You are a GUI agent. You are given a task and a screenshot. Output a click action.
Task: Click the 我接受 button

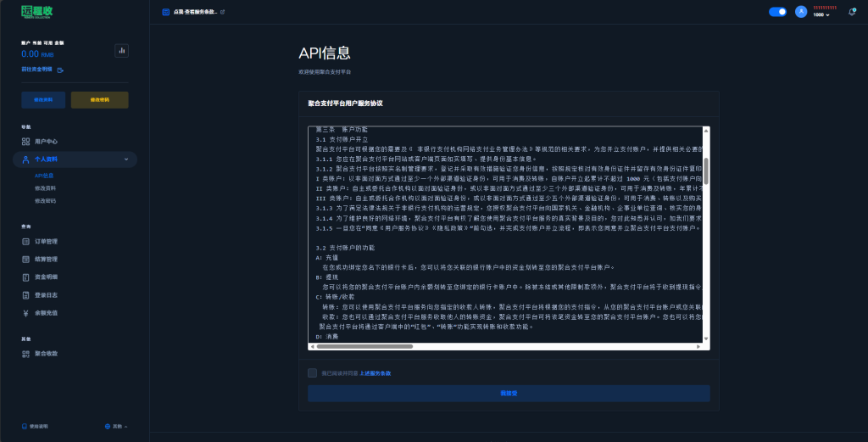(x=509, y=394)
